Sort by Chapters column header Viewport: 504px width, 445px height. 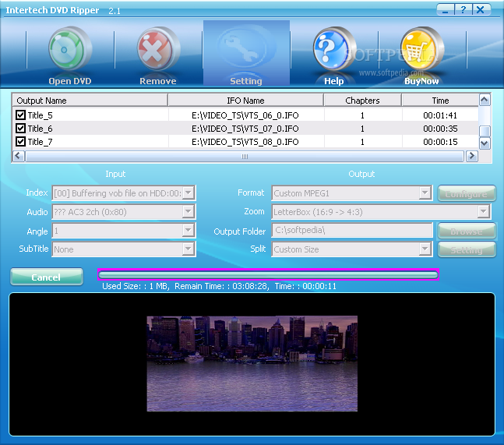[x=362, y=101]
